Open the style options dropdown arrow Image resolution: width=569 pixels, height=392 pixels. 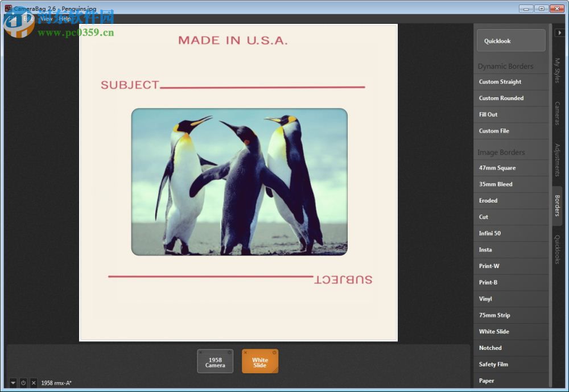(13, 383)
